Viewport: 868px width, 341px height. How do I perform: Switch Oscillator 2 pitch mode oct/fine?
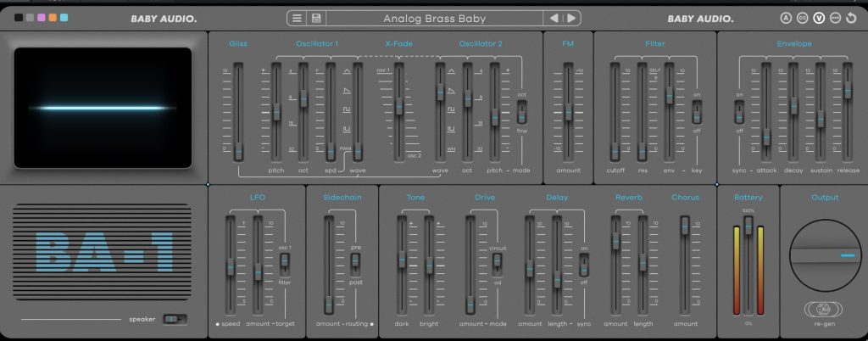point(522,111)
